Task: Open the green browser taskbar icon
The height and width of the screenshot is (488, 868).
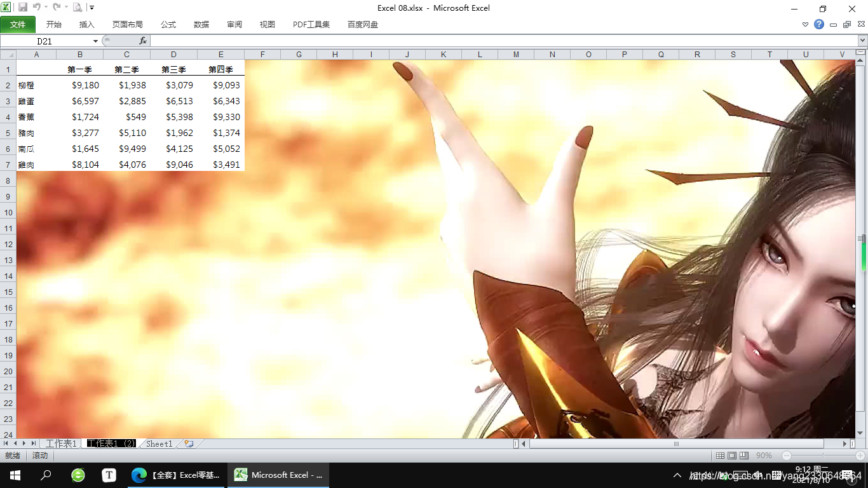Action: pyautogui.click(x=78, y=475)
